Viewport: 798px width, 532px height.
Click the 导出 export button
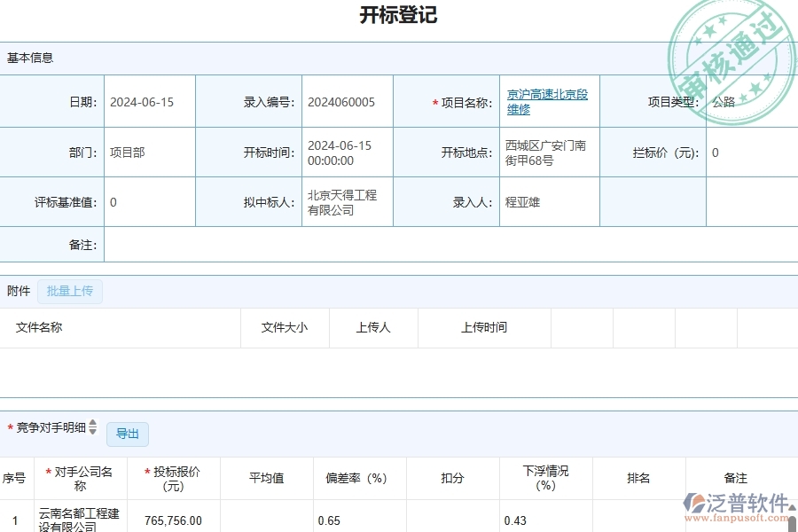[x=127, y=434]
